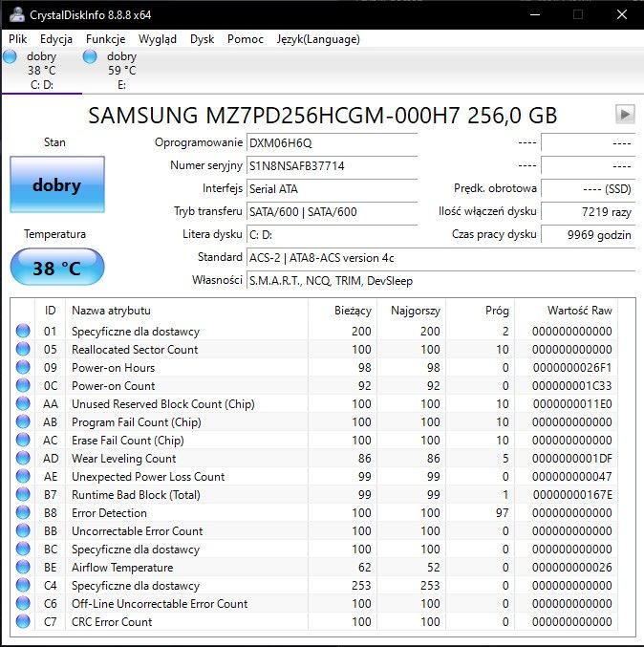Click status orb for Erase Fail Count
This screenshot has height=647, width=644.
pos(23,440)
